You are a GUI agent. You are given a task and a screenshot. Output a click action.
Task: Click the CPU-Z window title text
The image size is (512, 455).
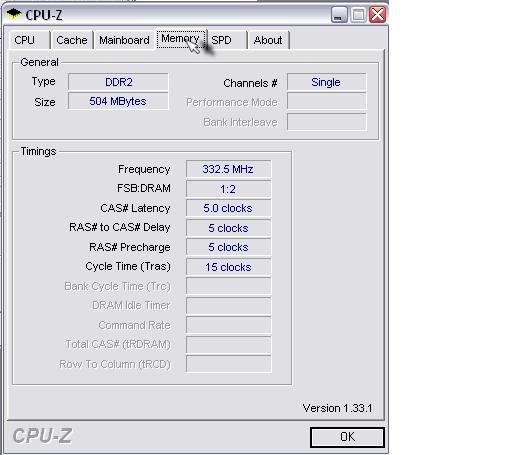point(44,15)
